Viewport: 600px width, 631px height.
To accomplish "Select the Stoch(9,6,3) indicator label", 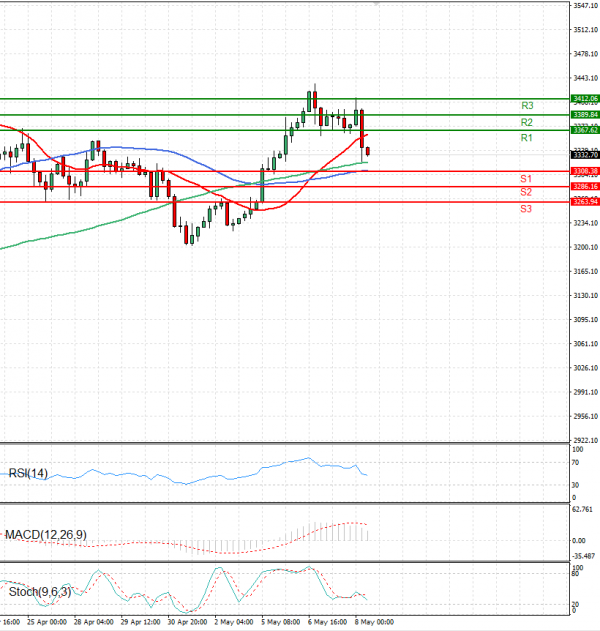I will (x=40, y=592).
